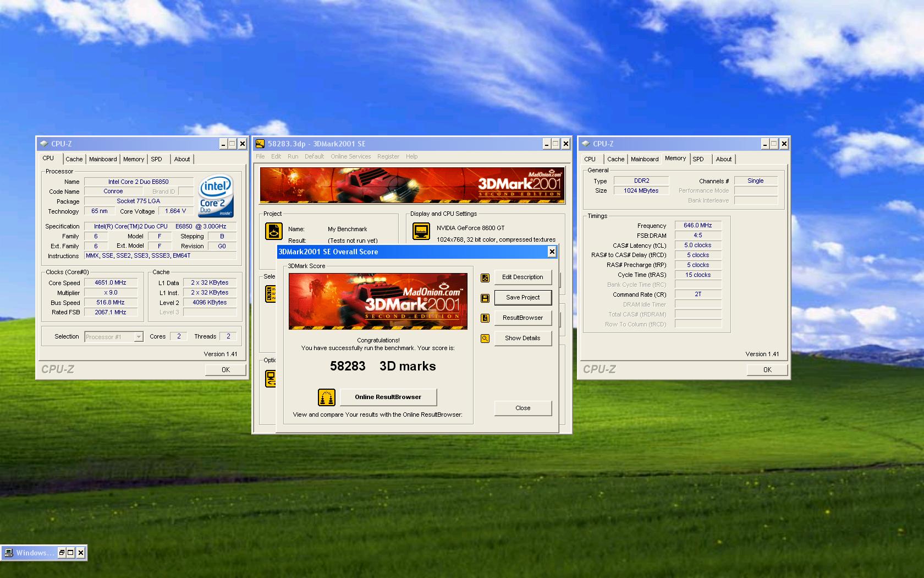Click the Windows taskbar item icon

point(8,553)
